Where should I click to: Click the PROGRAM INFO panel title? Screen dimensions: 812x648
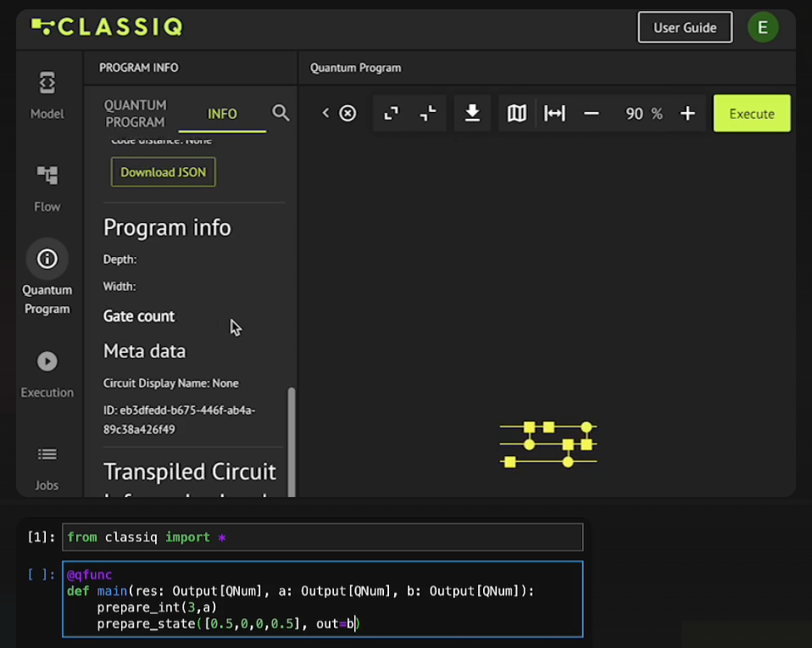click(x=139, y=68)
